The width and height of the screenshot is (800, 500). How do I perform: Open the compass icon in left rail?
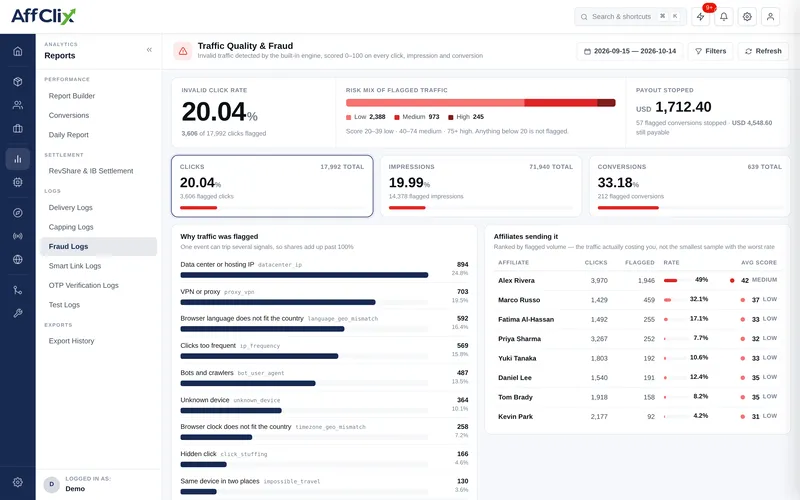[x=18, y=213]
